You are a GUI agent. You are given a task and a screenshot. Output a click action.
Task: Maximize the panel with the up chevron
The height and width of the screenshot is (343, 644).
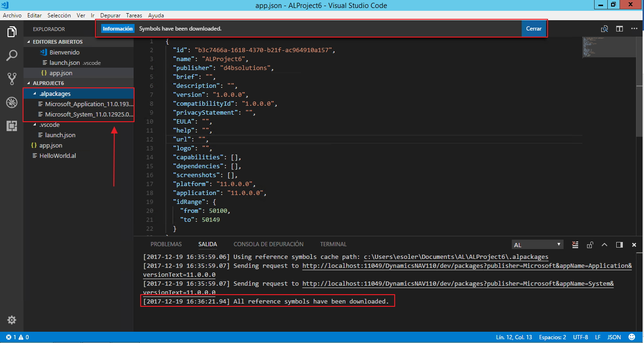(604, 245)
